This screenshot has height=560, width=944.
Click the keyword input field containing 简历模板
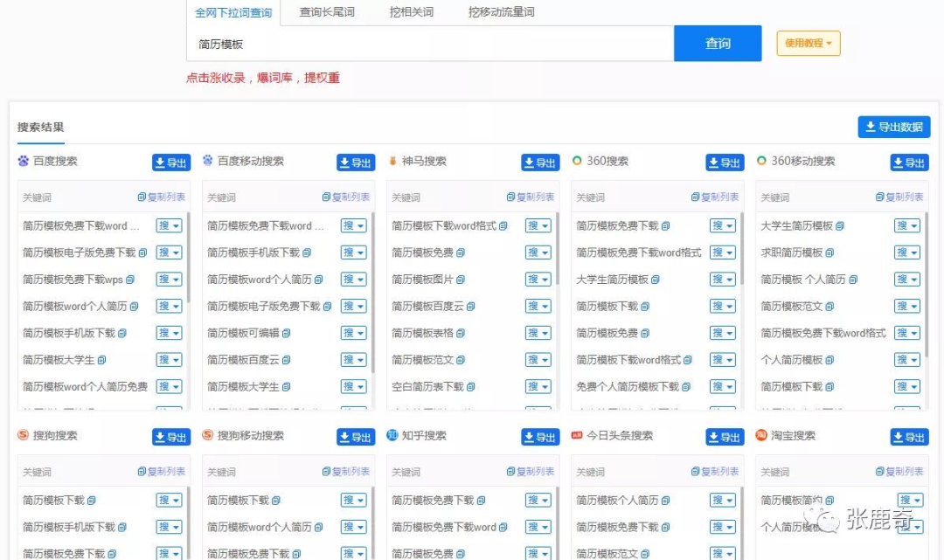[x=430, y=44]
